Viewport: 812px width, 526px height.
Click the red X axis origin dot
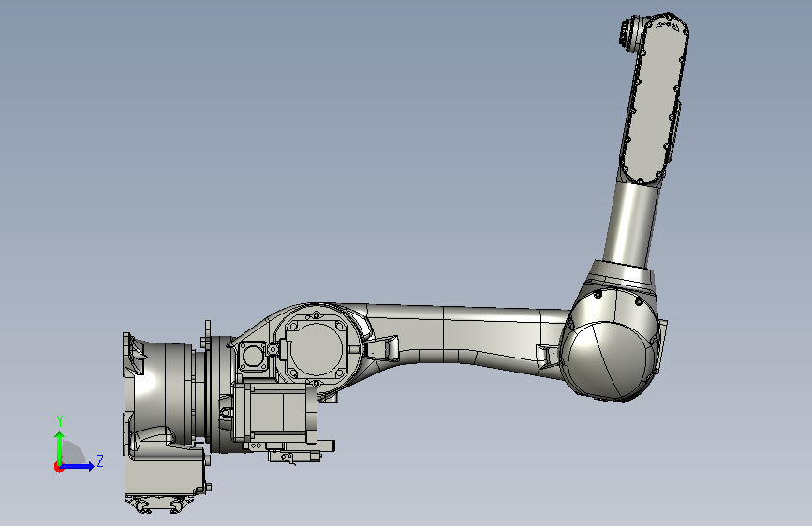tap(57, 467)
